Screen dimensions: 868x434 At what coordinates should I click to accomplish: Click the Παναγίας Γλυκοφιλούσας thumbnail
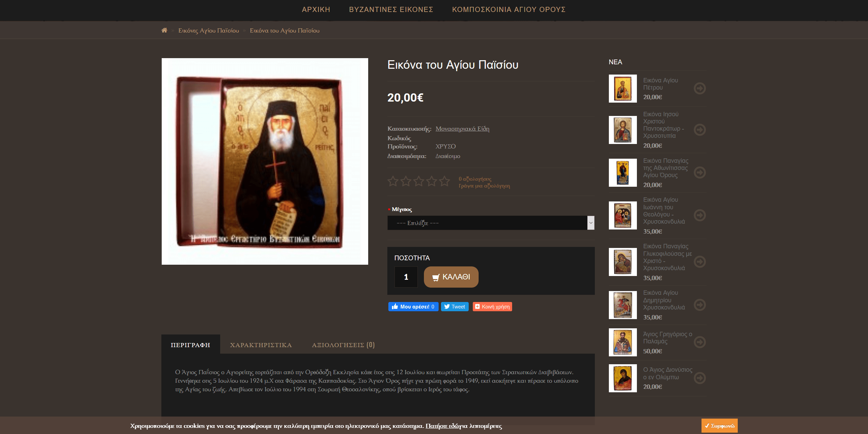pyautogui.click(x=623, y=262)
